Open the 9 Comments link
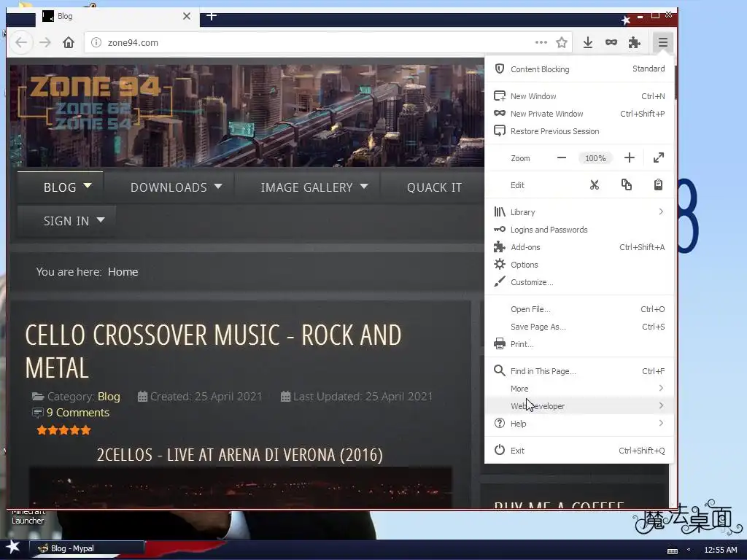Viewport: 747px width, 560px height. (x=77, y=413)
